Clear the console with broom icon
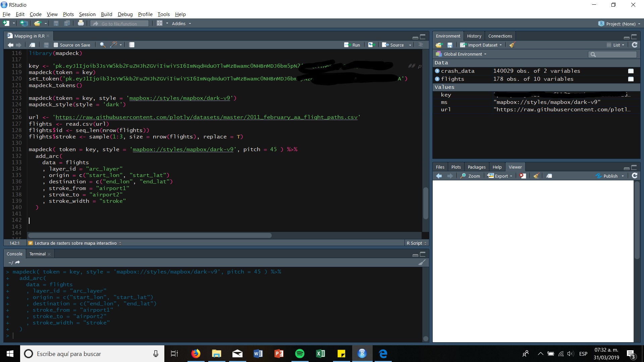644x362 pixels. tap(422, 262)
